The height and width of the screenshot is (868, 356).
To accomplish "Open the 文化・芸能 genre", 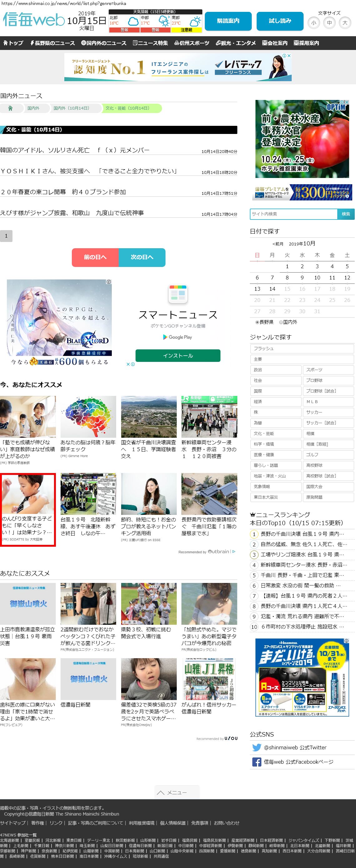I will click(x=276, y=434).
